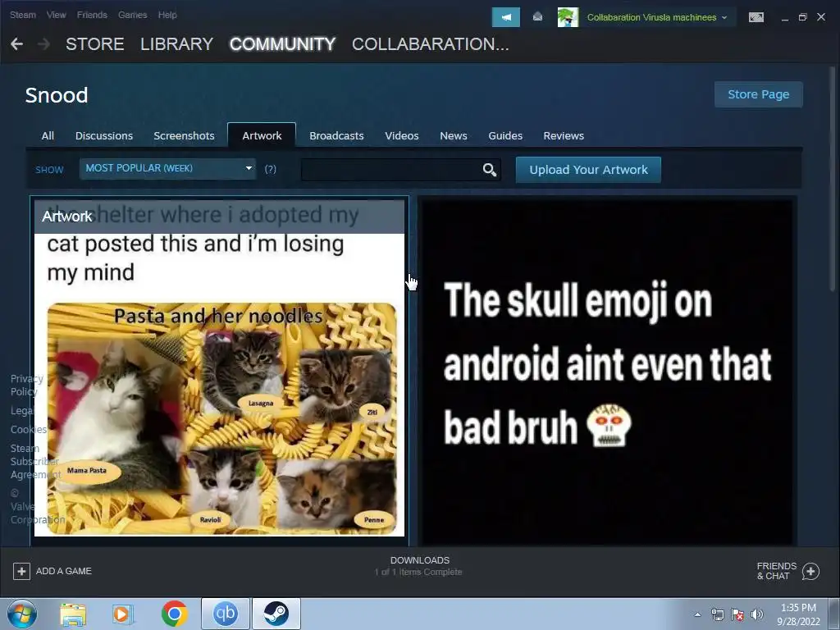Select the Discussions tab
Image resolution: width=840 pixels, height=630 pixels.
tap(104, 135)
